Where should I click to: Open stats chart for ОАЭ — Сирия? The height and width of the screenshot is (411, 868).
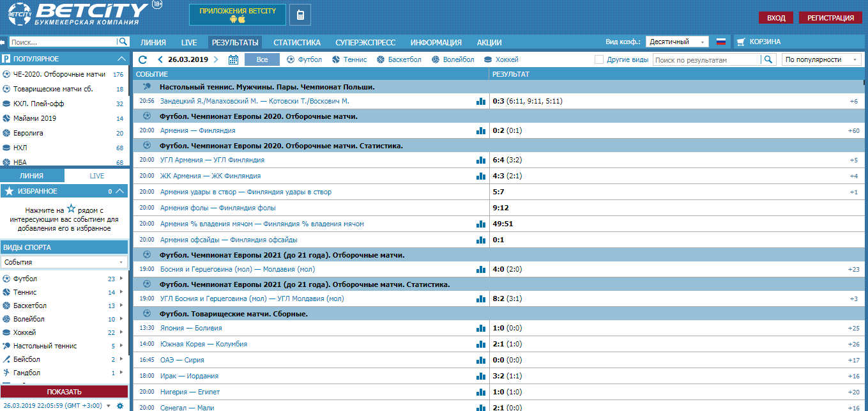coord(481,360)
